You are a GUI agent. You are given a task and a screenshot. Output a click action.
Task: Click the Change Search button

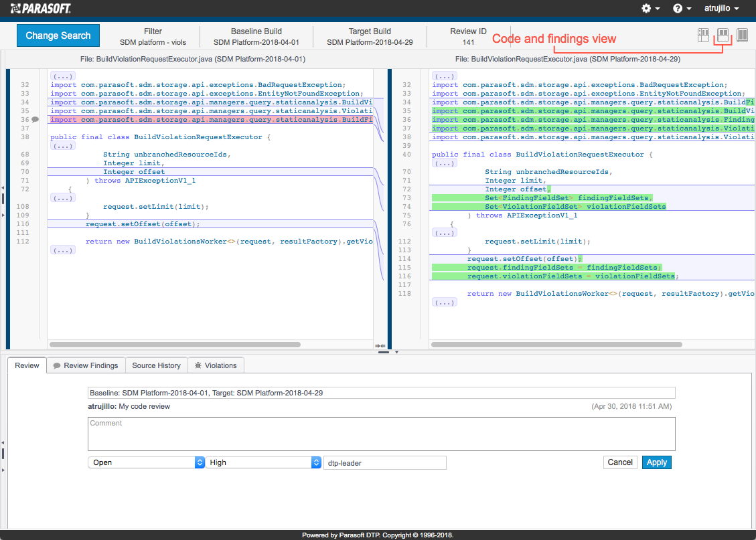click(x=58, y=35)
